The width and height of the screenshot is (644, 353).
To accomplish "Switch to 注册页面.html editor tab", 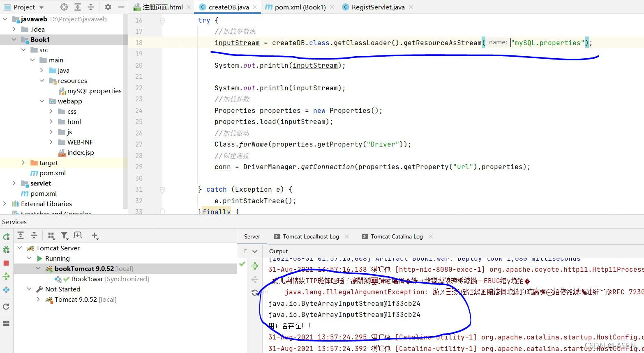I will tap(163, 7).
